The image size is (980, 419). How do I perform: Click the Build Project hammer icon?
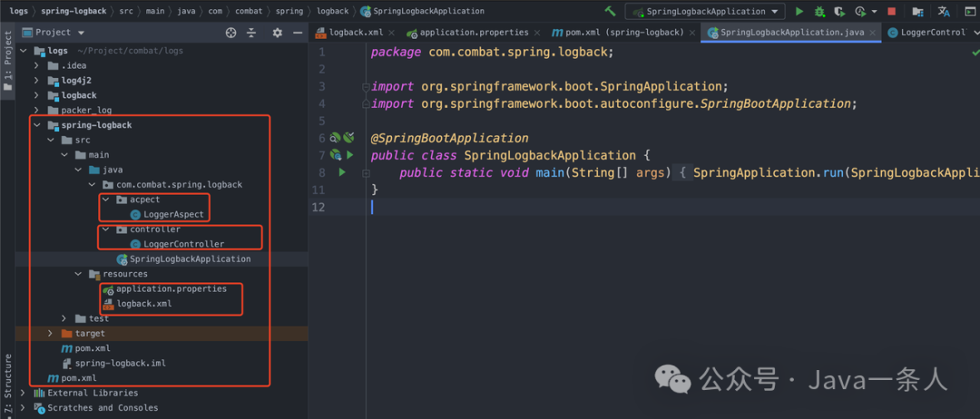point(611,12)
